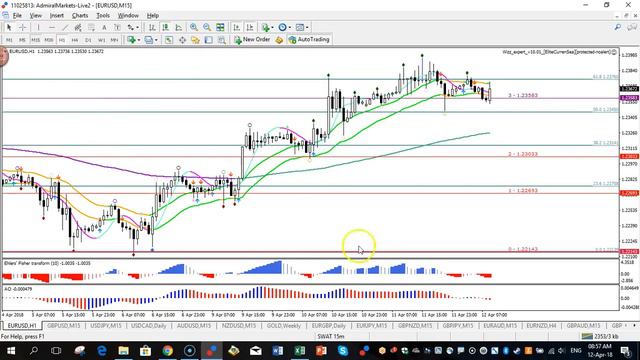Image resolution: width=640 pixels, height=360 pixels.
Task: Click the Zoom In magnifier icon
Action: [193, 27]
